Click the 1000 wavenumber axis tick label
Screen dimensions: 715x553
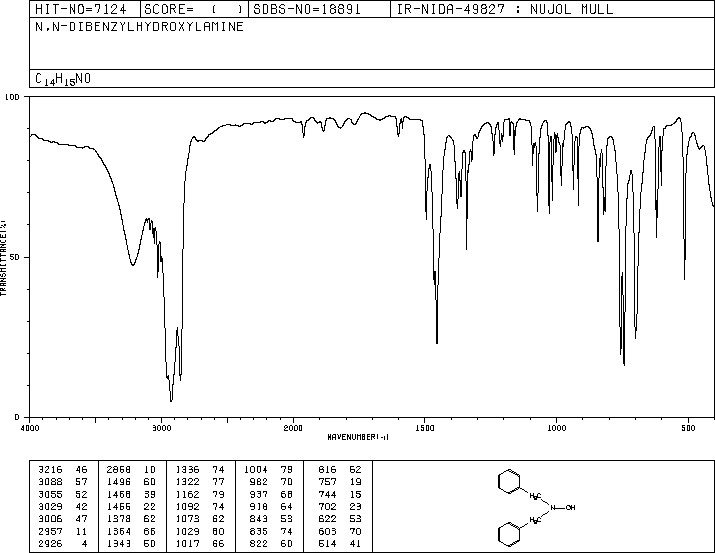coord(556,428)
